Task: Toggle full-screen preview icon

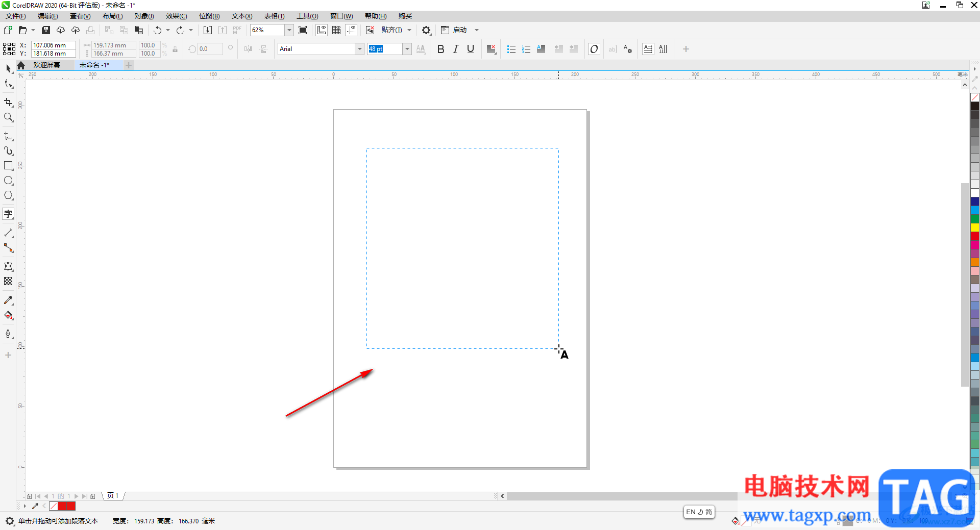Action: 303,30
